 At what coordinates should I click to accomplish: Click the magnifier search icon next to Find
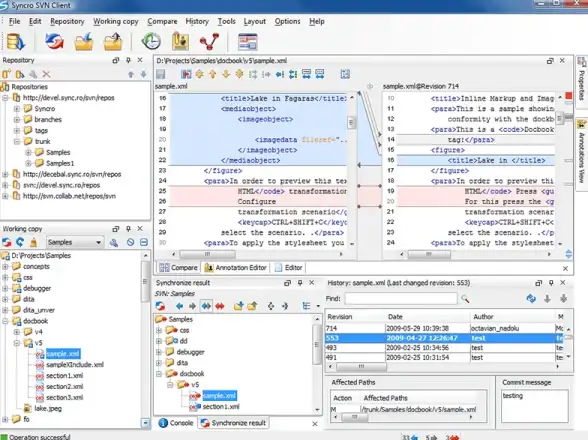pos(465,299)
